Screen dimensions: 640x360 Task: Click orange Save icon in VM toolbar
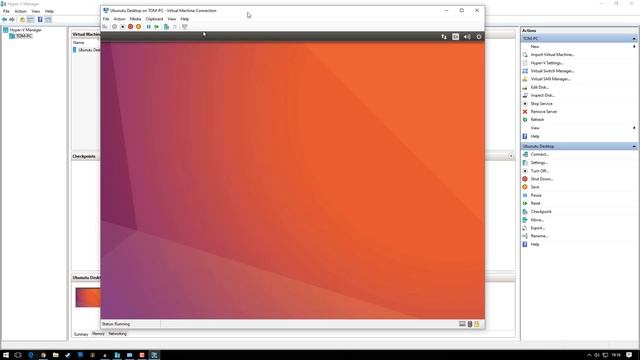click(x=138, y=27)
